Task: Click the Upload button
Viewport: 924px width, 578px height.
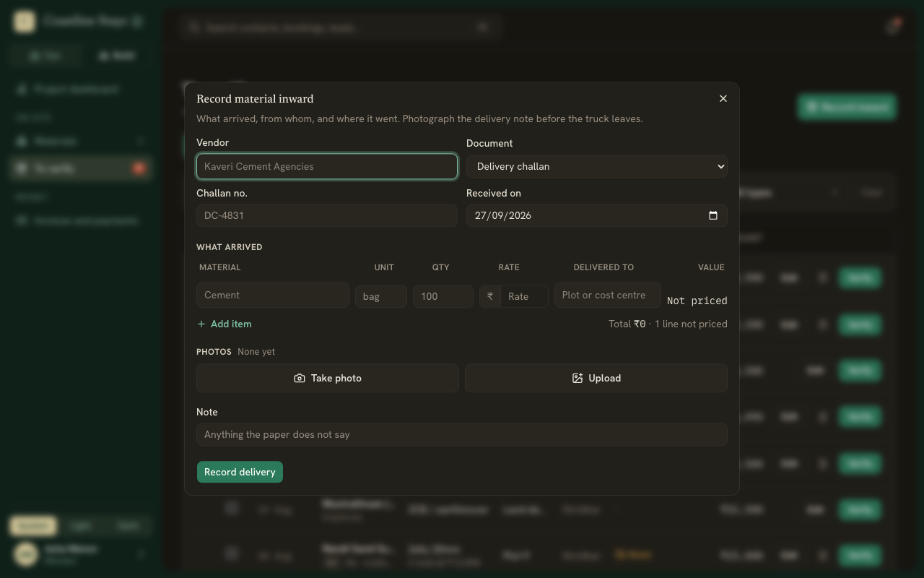Action: (x=596, y=378)
